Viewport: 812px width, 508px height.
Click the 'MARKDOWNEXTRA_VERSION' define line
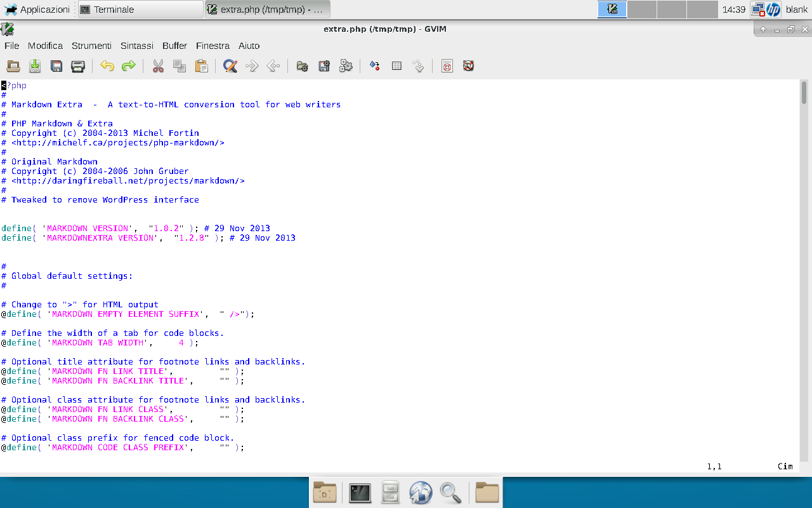tap(148, 238)
